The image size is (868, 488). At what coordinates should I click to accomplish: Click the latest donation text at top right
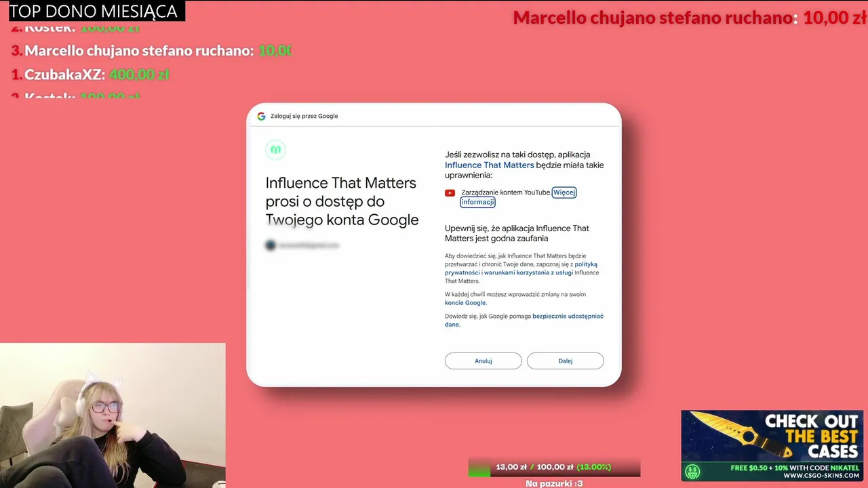pyautogui.click(x=690, y=18)
